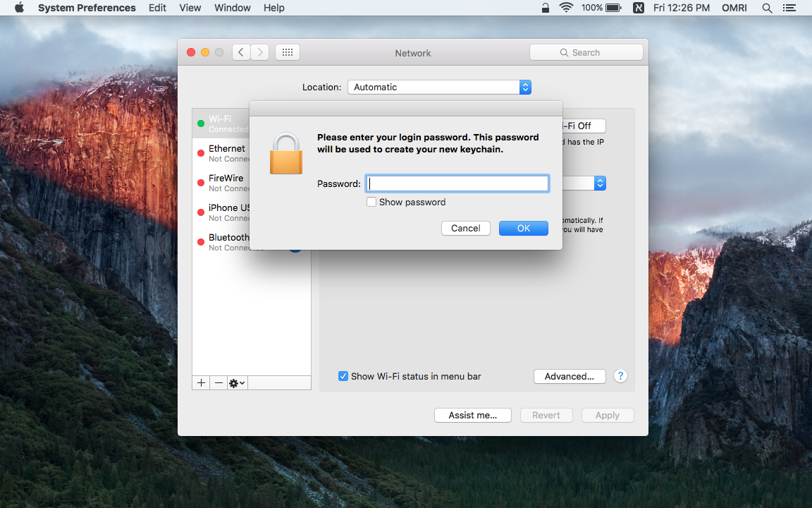This screenshot has width=812, height=508.
Task: Go forward with the right chevron button
Action: point(260,52)
